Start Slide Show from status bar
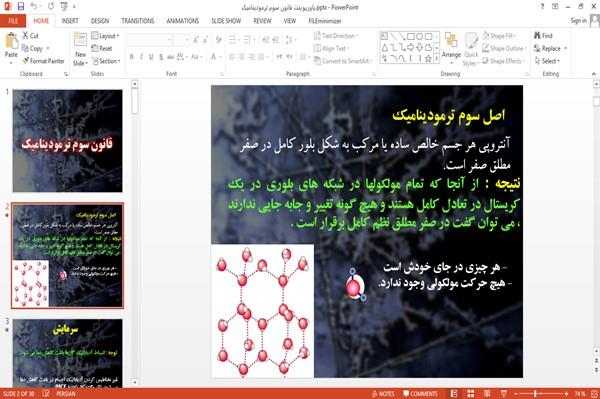The image size is (600, 399). click(504, 393)
